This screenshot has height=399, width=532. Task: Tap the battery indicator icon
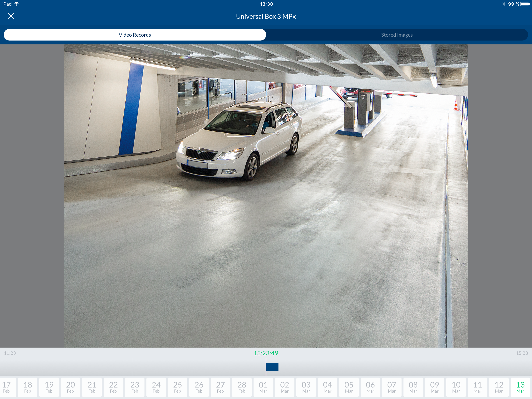(x=525, y=4)
